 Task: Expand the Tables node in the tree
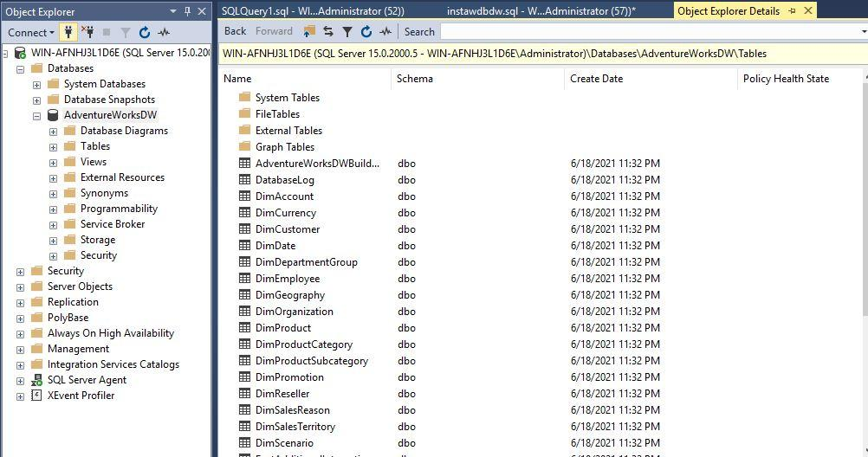(x=53, y=147)
